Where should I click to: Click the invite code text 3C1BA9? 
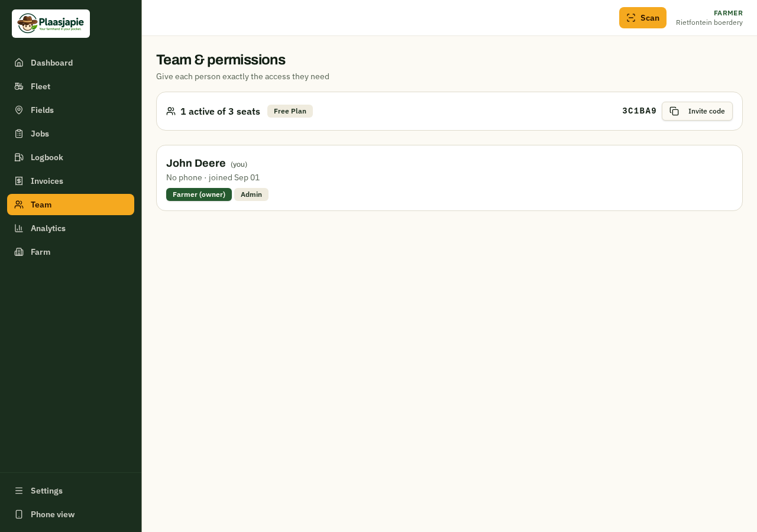coord(639,111)
